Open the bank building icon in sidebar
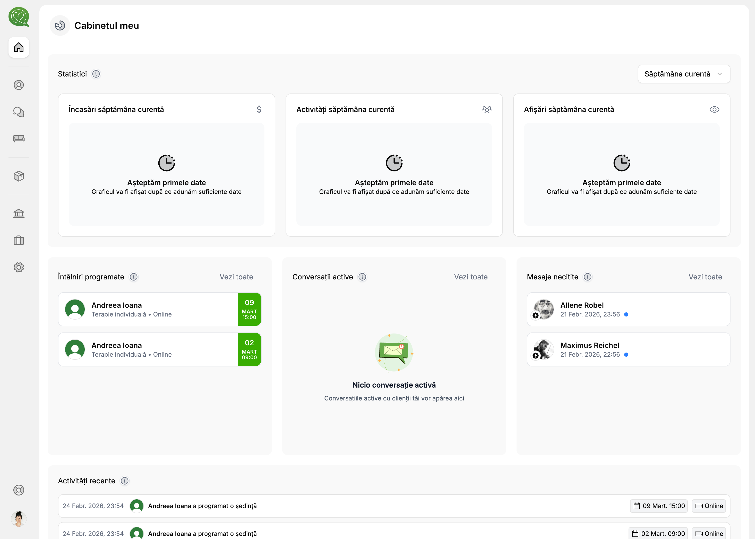 click(19, 213)
